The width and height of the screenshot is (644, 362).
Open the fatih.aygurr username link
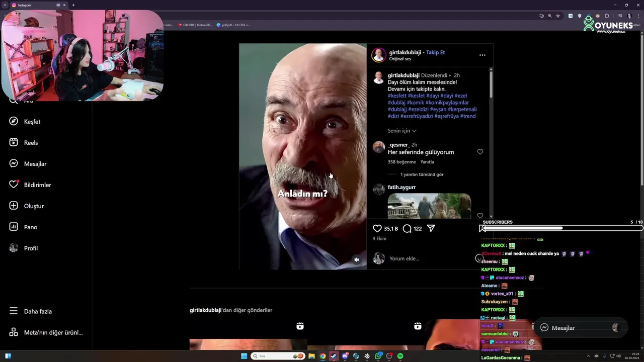(x=401, y=187)
